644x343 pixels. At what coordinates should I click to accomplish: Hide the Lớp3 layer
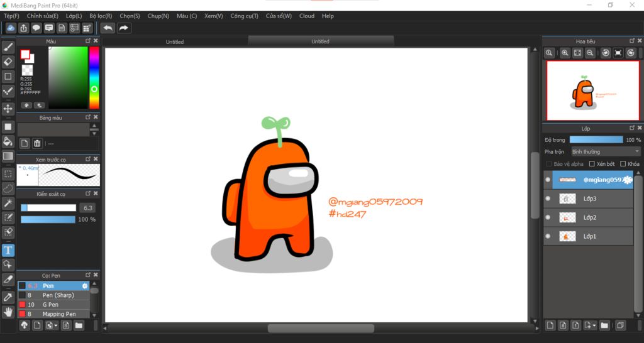[548, 199]
